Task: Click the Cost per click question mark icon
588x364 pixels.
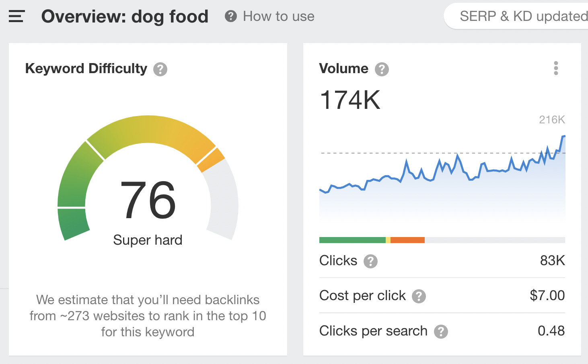Action: click(419, 297)
